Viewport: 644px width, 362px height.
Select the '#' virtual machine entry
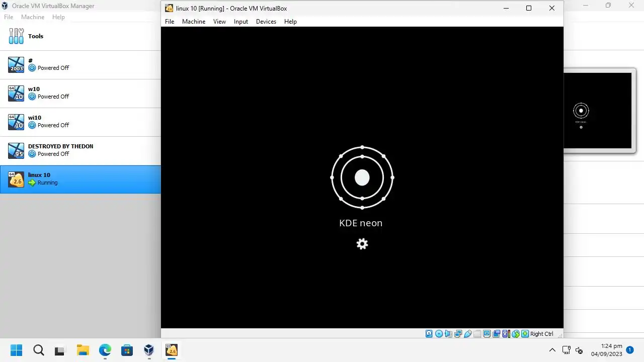point(80,64)
